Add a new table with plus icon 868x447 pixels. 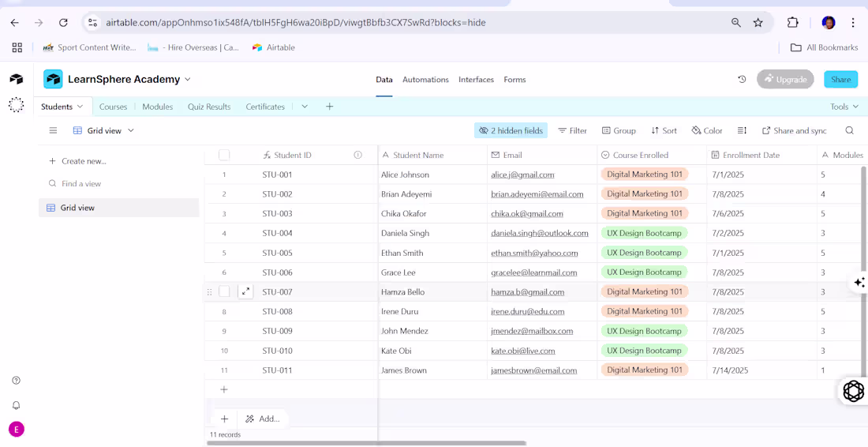(330, 107)
